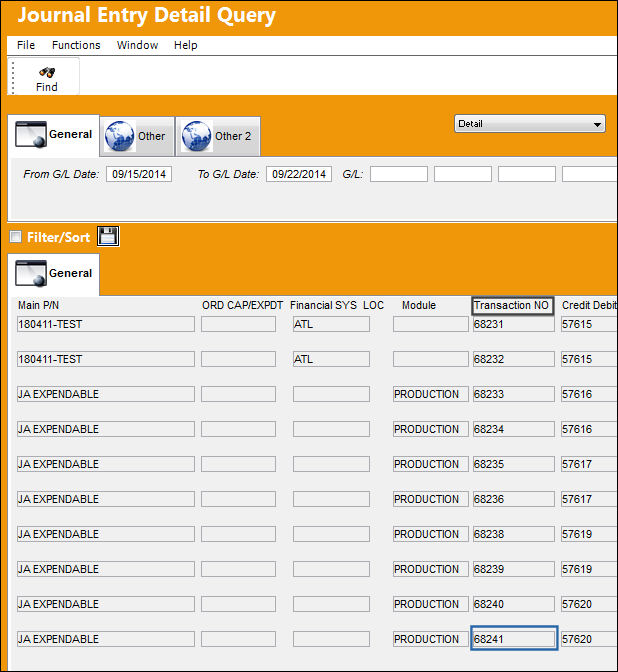Enable the Filter/Sort checkbox
Viewport: 618px width, 672px height.
(15, 237)
